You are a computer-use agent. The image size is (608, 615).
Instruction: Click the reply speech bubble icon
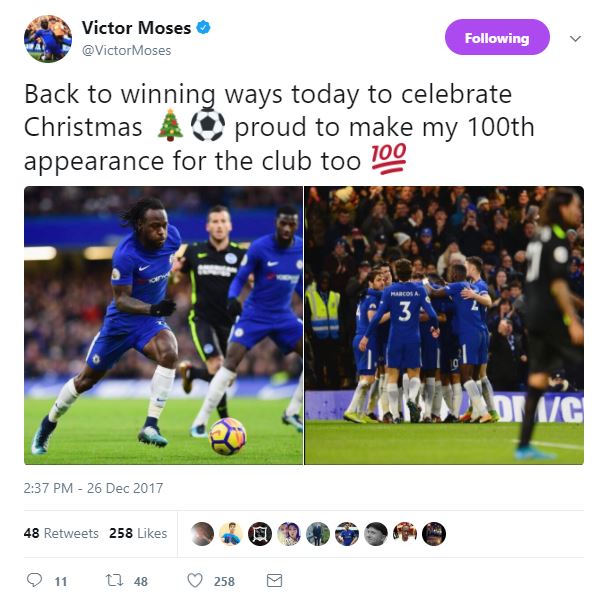point(35,580)
